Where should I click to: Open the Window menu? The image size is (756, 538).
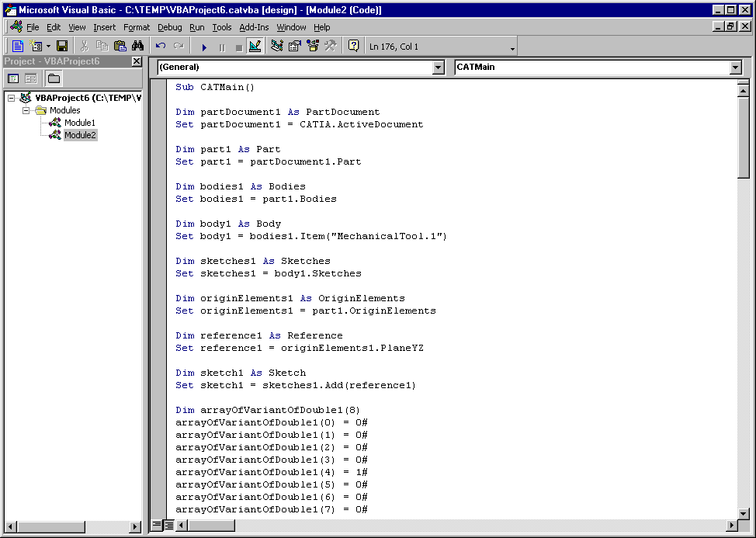[291, 27]
